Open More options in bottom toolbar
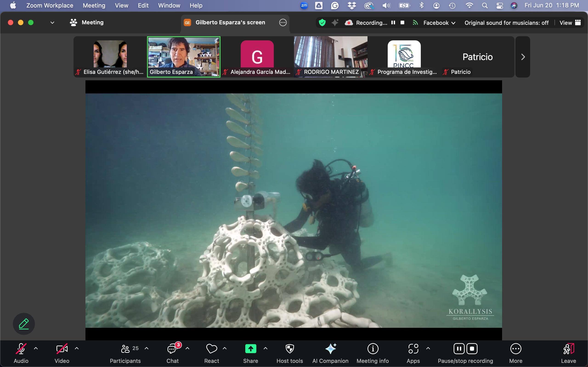This screenshot has height=367, width=588. [516, 349]
